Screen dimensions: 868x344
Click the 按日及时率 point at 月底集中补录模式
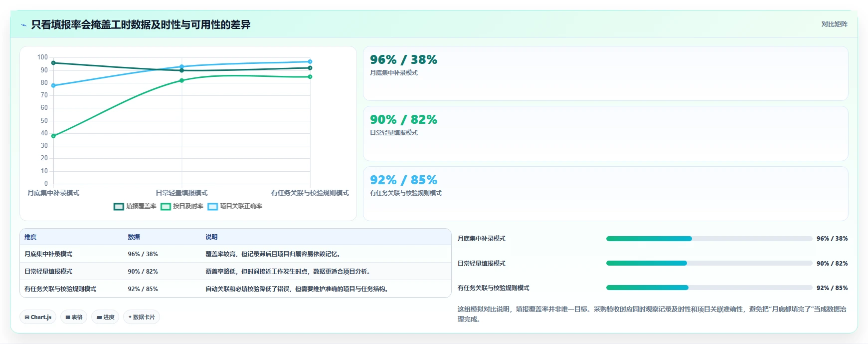tap(53, 136)
